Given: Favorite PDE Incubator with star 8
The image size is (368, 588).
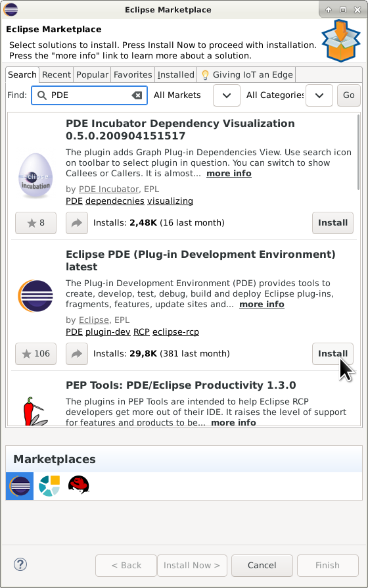Looking at the screenshot, I should click(35, 223).
